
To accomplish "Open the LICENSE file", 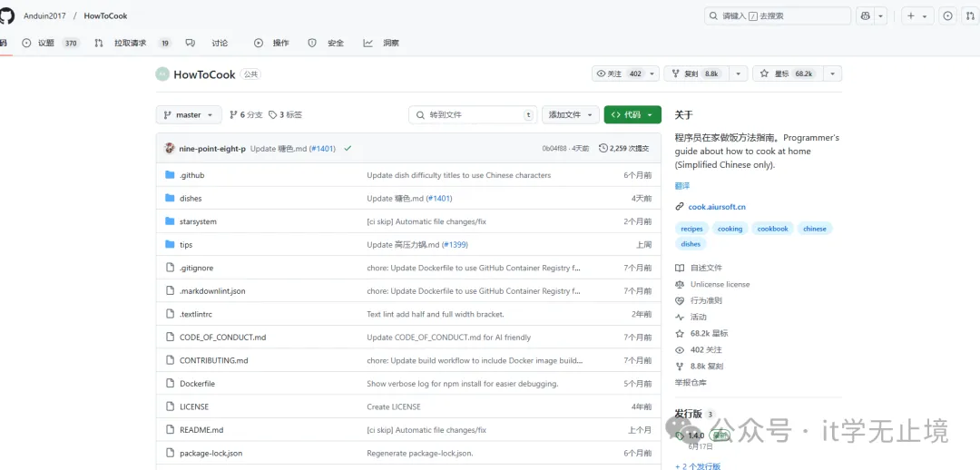I will [194, 406].
